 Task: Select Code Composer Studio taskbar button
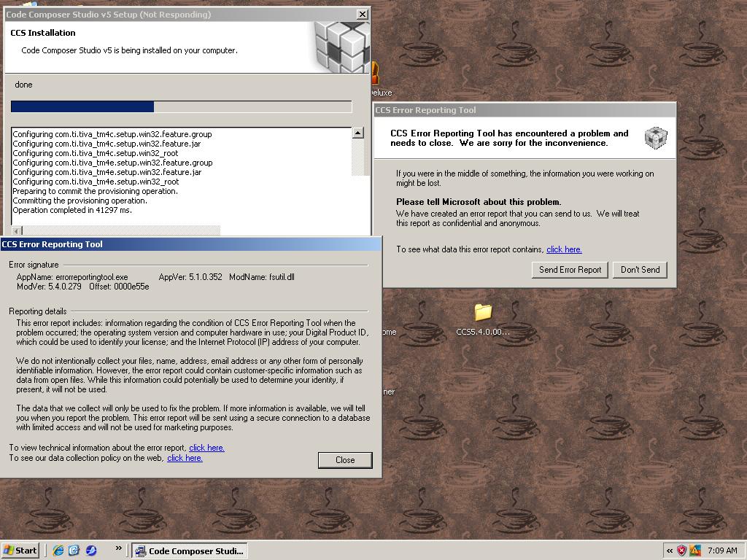190,551
